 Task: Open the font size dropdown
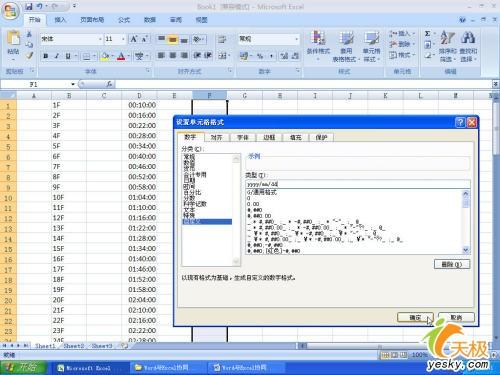click(123, 39)
